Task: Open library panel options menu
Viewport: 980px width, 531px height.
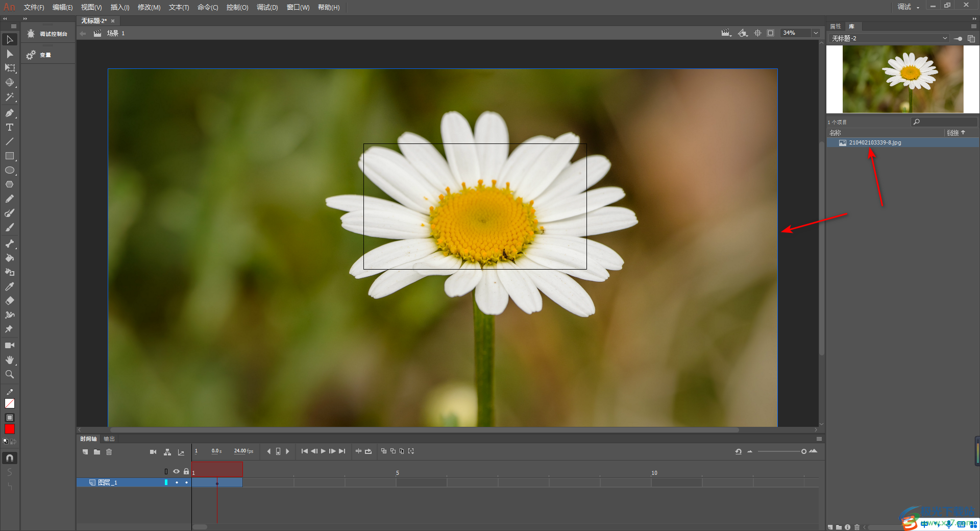Action: click(x=973, y=26)
